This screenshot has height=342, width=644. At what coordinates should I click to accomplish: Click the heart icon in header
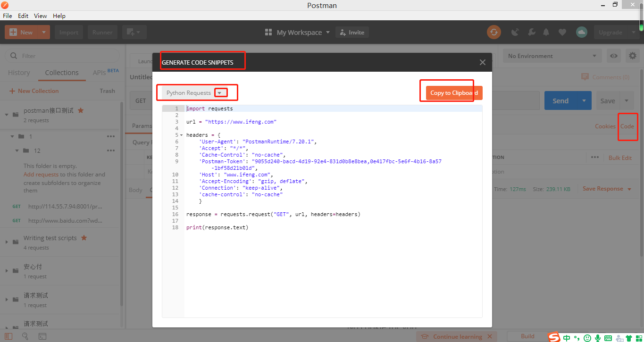point(562,33)
